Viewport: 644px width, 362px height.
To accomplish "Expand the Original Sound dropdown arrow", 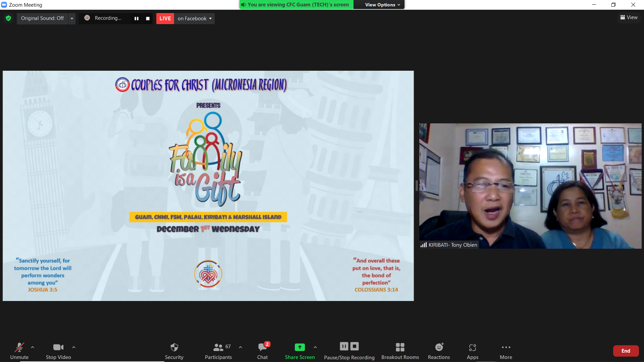I will point(72,18).
